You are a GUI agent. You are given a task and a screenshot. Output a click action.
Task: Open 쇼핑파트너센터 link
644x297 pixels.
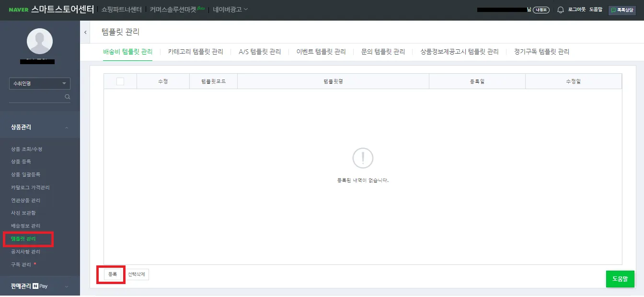click(x=122, y=9)
